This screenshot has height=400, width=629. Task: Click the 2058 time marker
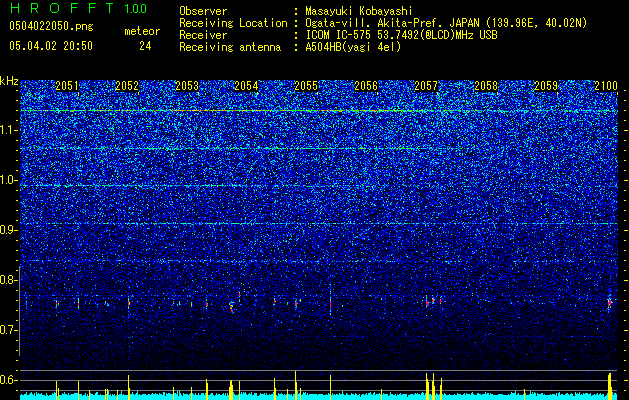pos(486,86)
